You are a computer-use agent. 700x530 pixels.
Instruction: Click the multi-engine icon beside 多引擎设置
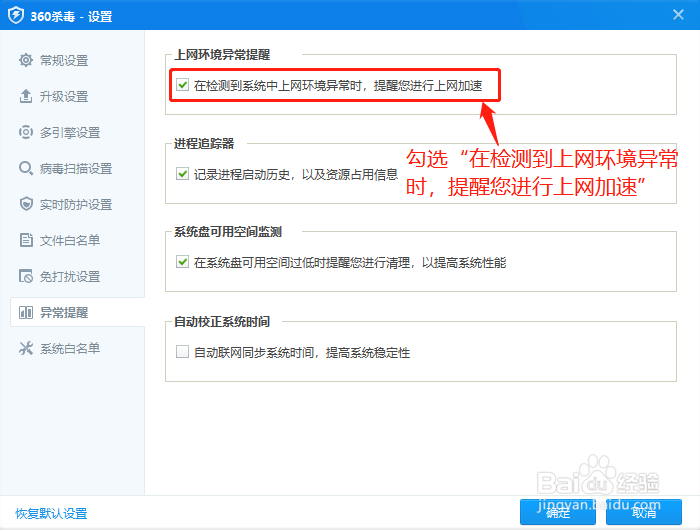pos(26,132)
